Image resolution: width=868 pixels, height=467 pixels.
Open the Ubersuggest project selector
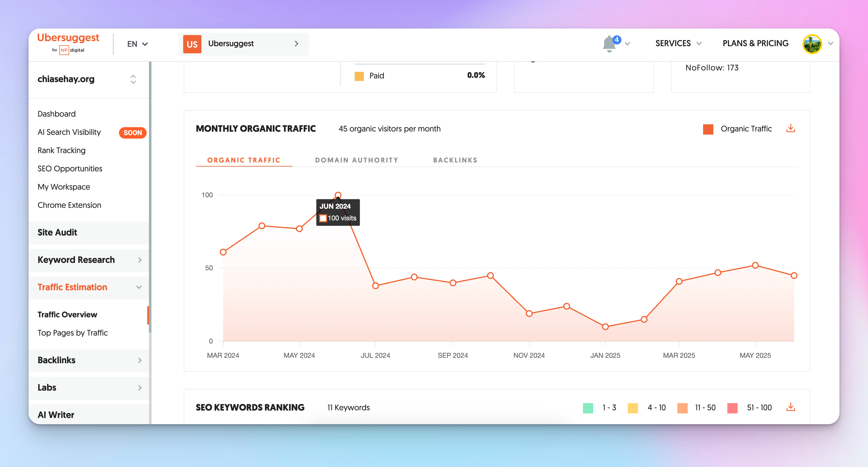click(x=244, y=44)
